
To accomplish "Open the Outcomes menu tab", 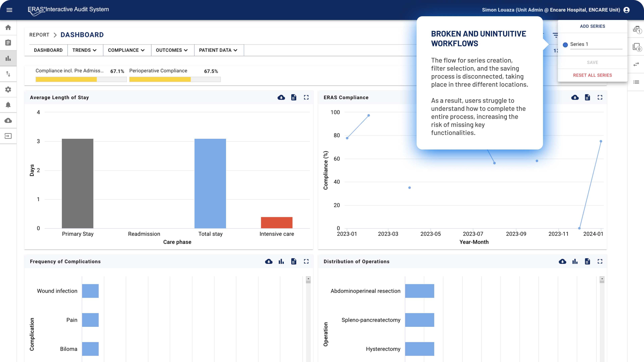I will [172, 50].
